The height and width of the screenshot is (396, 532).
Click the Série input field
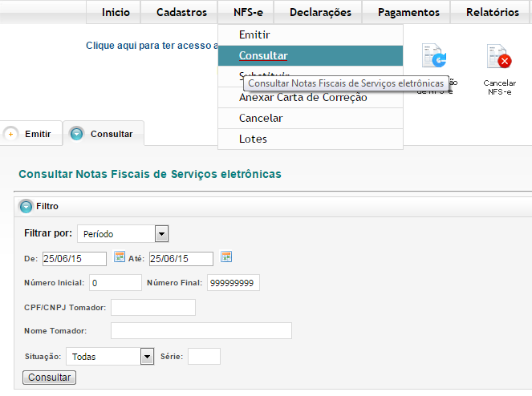pos(205,357)
